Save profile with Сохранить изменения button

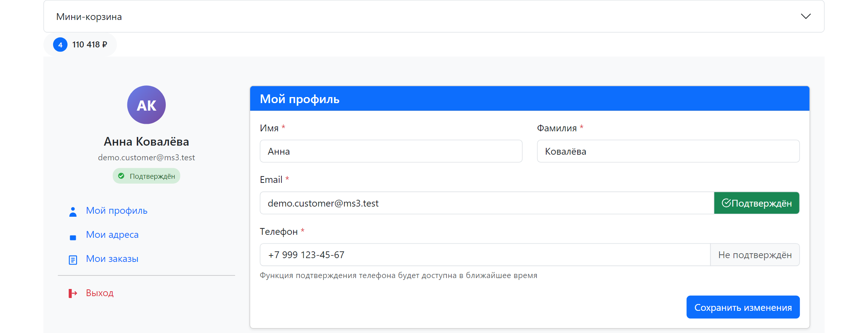[743, 307]
